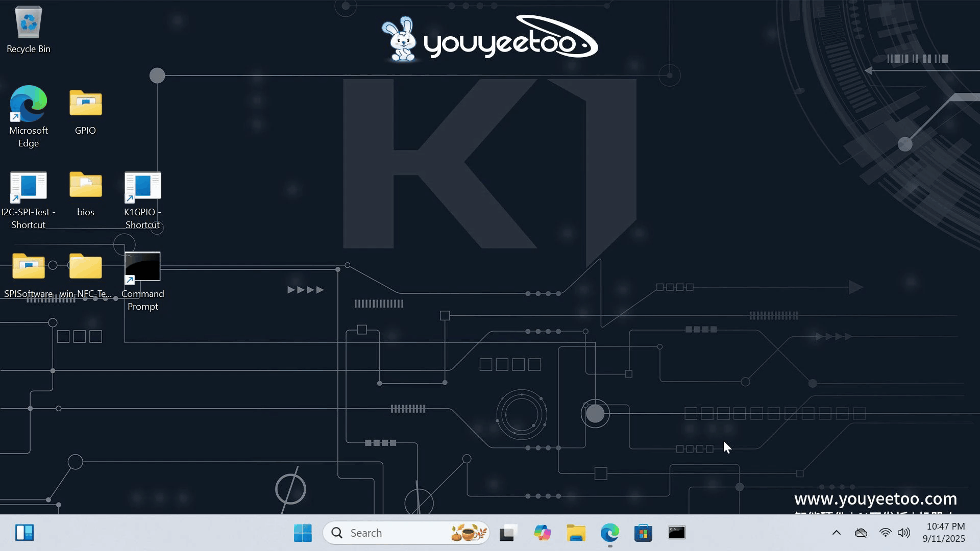Toggle Wi-Fi via the network tray icon
Viewport: 980px width, 551px height.
885,532
